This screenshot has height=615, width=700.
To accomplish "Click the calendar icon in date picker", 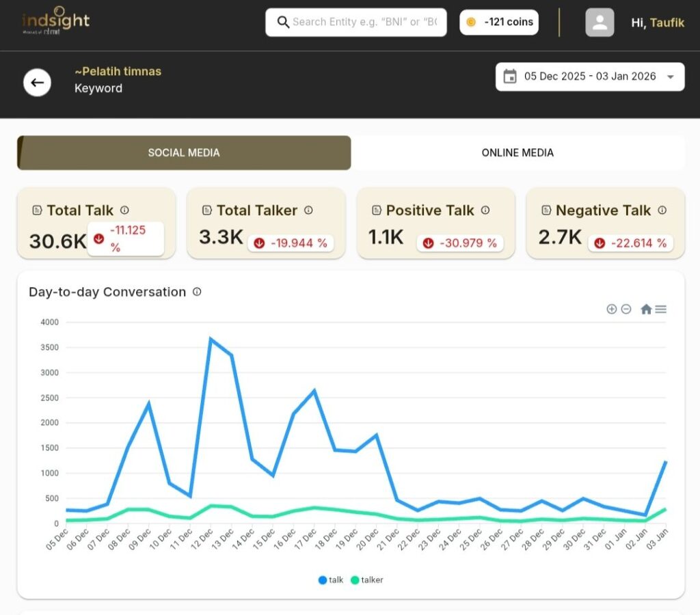I will (x=510, y=77).
